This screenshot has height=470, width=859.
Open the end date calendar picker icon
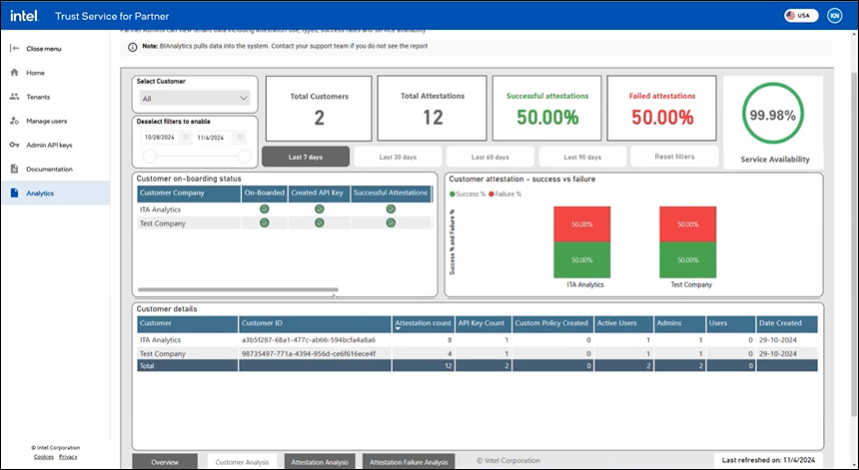point(240,137)
